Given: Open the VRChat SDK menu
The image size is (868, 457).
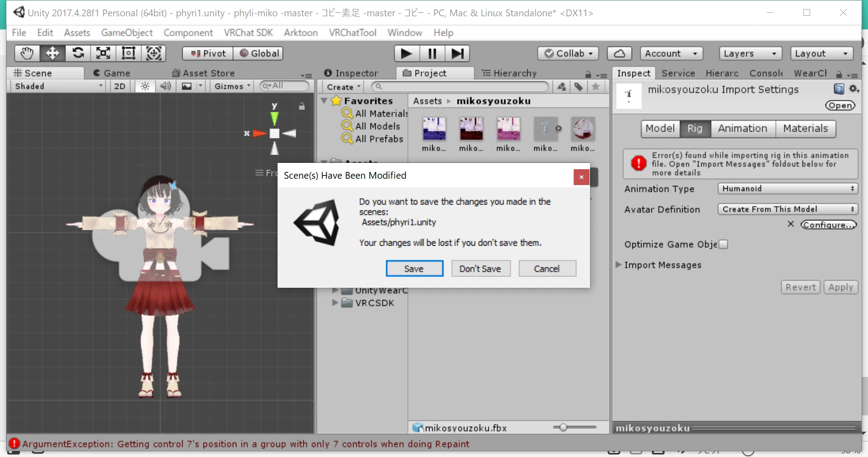Looking at the screenshot, I should coord(248,33).
